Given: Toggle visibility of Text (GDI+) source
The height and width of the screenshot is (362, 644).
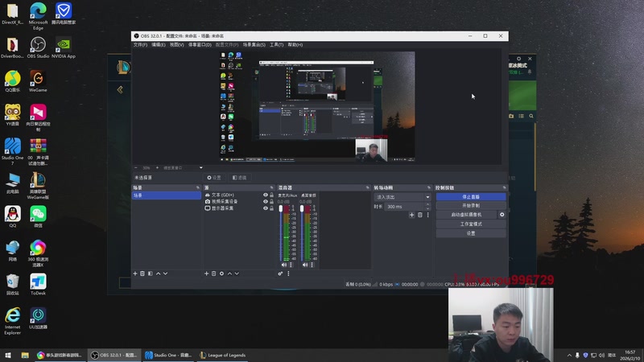Looking at the screenshot, I should [x=266, y=195].
